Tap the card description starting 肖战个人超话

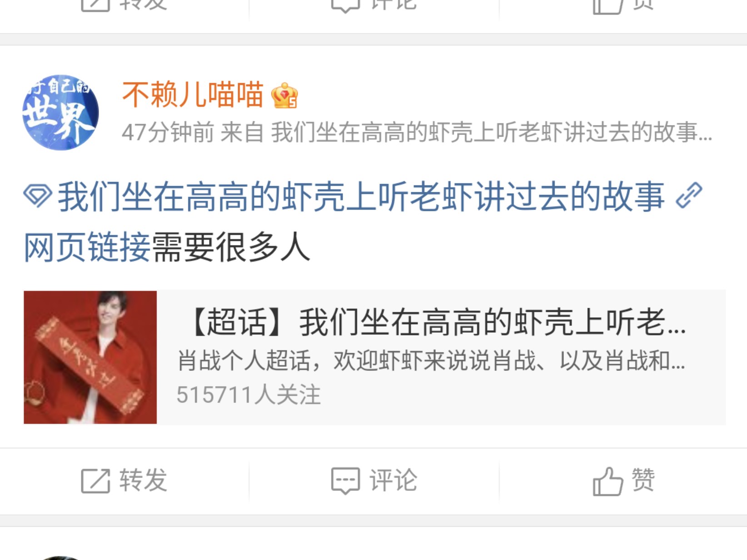431,361
